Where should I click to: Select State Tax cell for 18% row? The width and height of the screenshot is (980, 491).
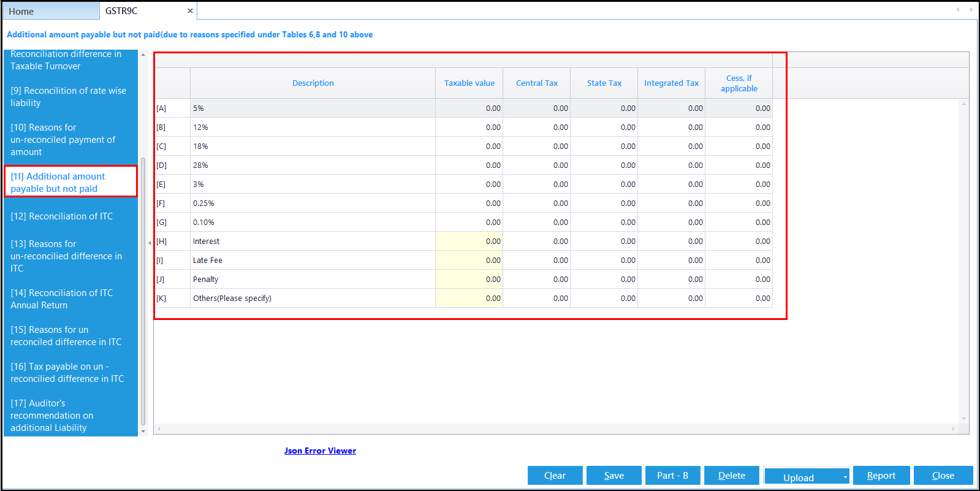(604, 146)
